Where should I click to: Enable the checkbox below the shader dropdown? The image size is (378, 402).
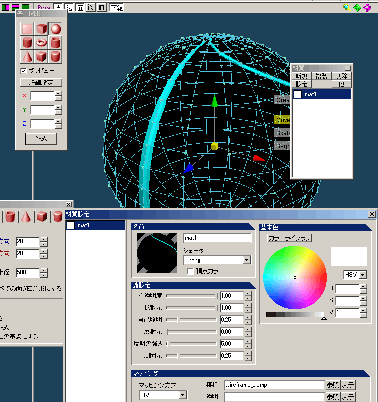tap(190, 271)
